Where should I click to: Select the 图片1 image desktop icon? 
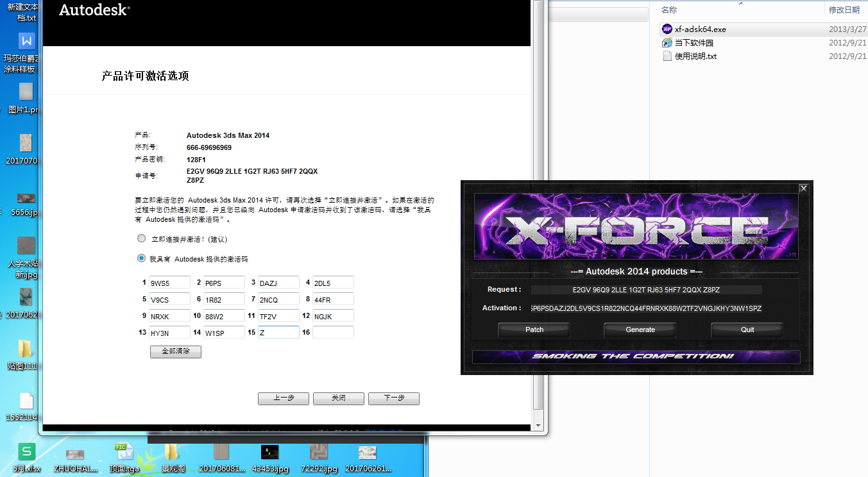pos(26,91)
